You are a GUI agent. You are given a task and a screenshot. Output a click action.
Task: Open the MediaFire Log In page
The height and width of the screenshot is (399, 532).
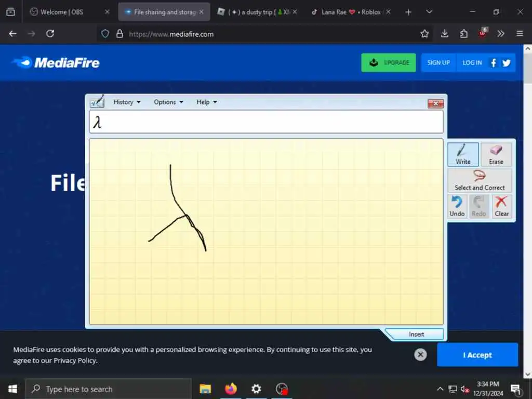click(x=472, y=62)
